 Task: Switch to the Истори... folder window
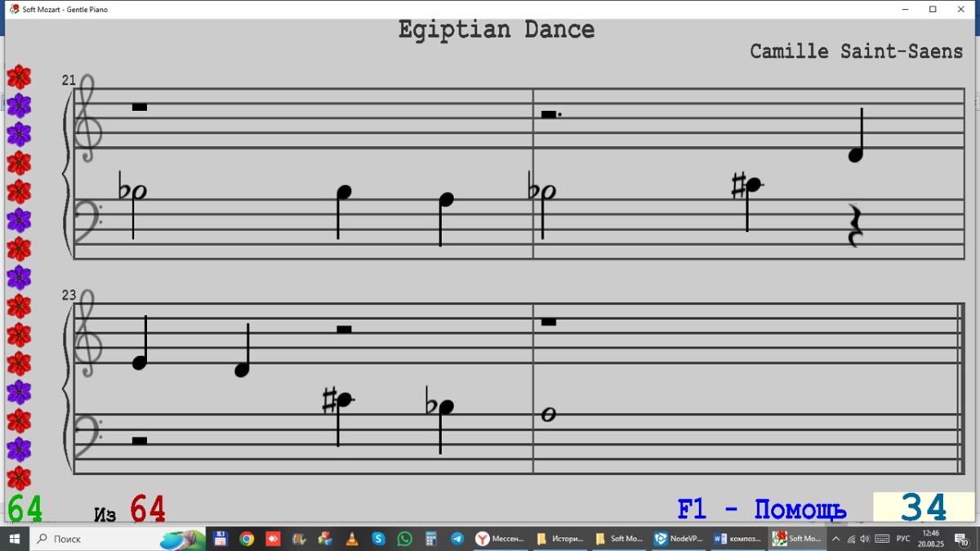(x=559, y=539)
